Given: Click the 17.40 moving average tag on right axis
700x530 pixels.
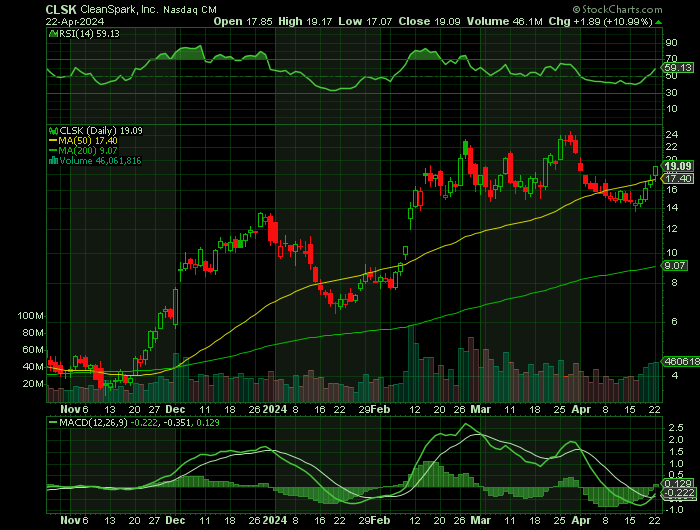Looking at the screenshot, I should coord(678,179).
